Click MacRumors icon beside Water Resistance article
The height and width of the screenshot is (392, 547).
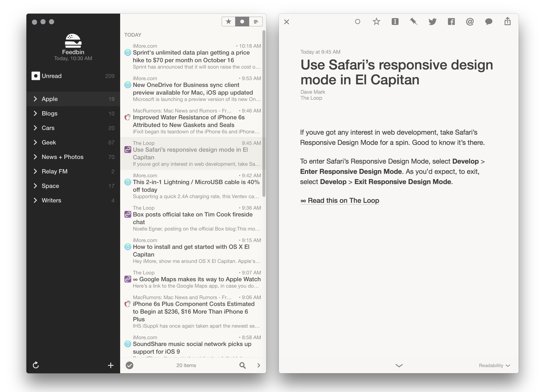[x=128, y=117]
